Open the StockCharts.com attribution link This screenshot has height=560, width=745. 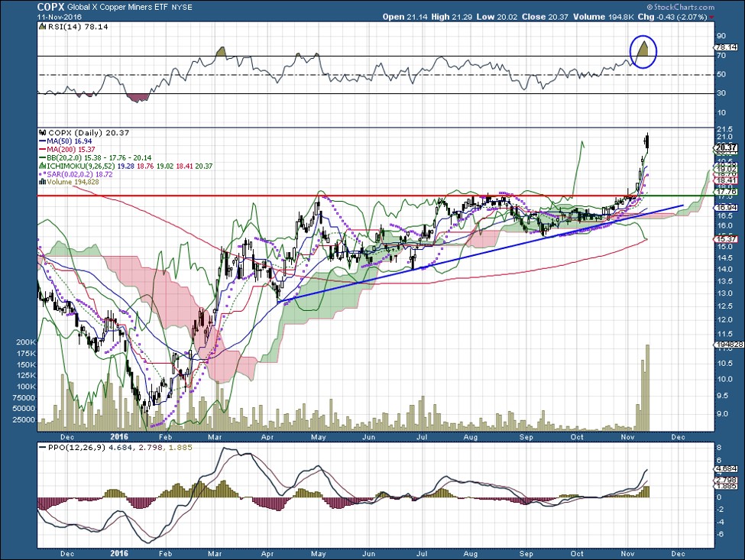click(x=680, y=7)
